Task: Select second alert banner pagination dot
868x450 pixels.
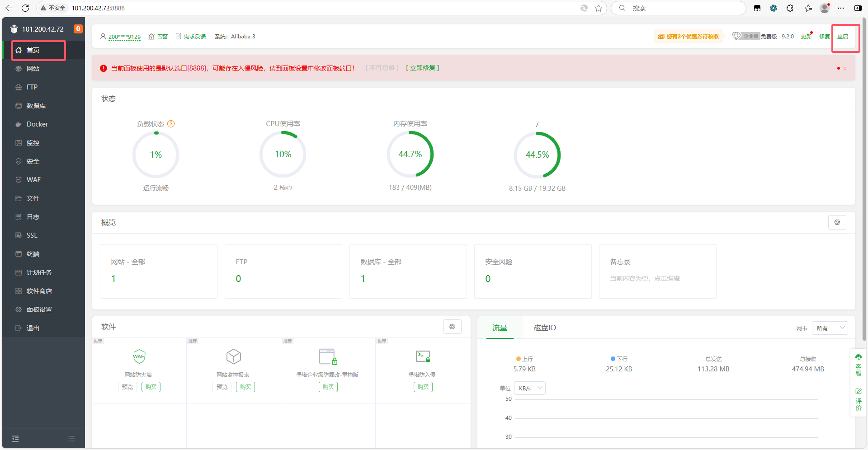Action: click(845, 68)
